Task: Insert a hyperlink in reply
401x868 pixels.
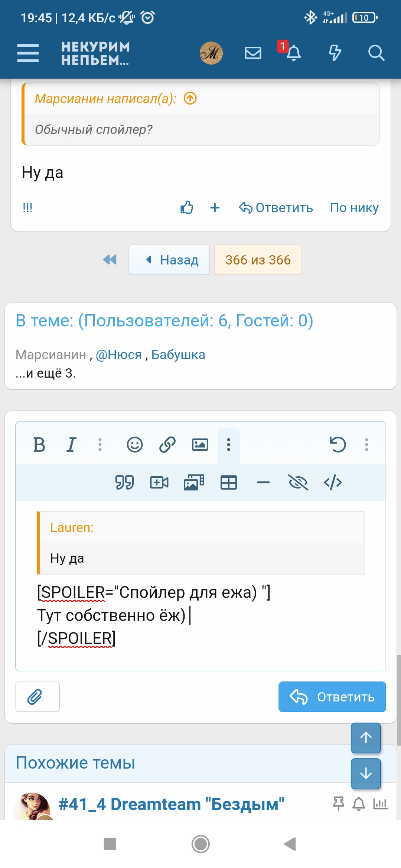Action: 167,444
